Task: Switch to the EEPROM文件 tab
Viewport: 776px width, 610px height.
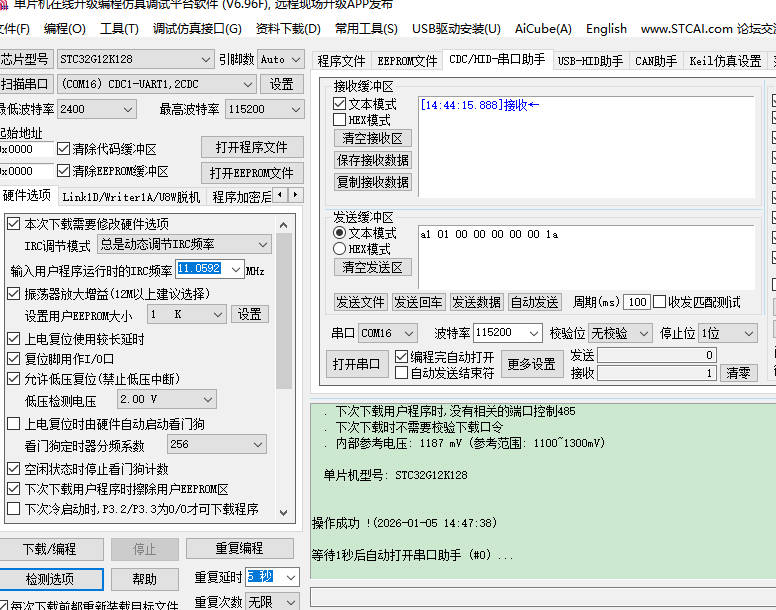Action: point(407,62)
